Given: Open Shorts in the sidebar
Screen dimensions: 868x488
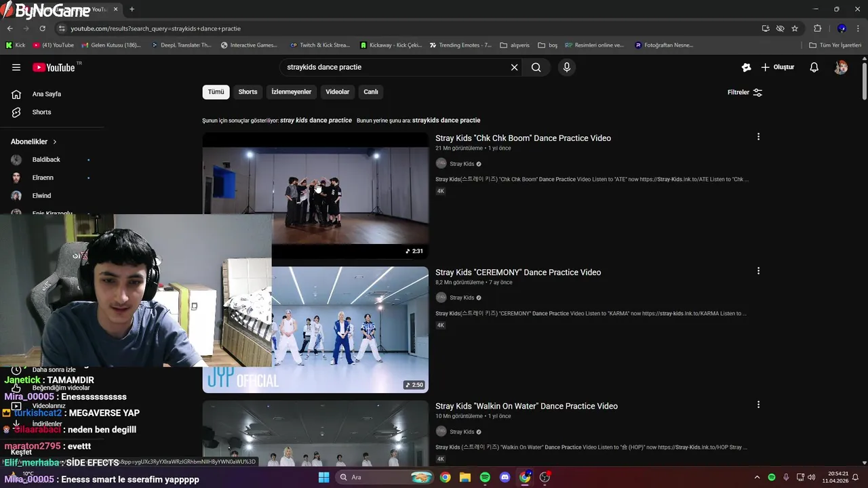Looking at the screenshot, I should 41,112.
